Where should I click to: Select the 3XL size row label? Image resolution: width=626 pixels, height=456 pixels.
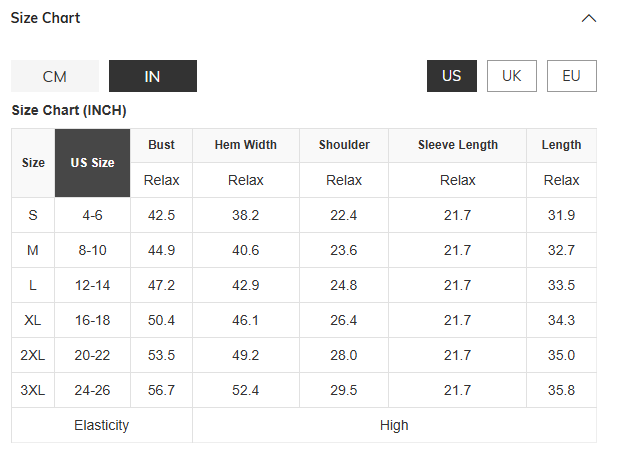(x=33, y=390)
